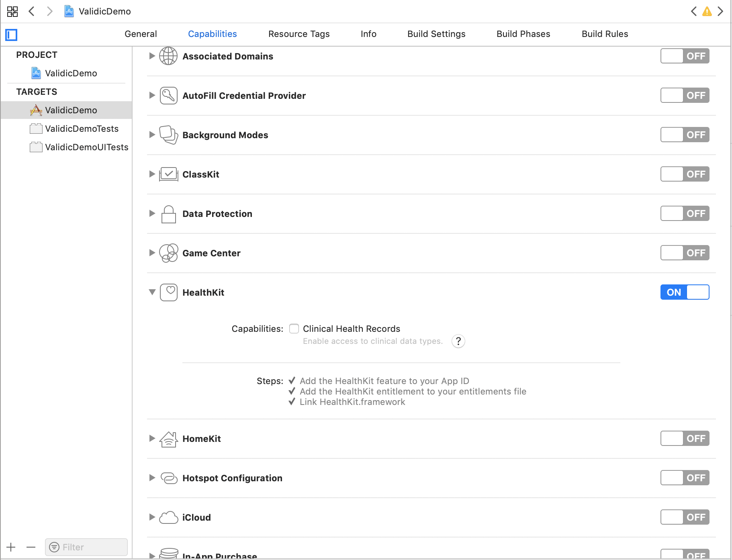Click the TARGETS section header
This screenshot has height=560, width=732.
[37, 92]
